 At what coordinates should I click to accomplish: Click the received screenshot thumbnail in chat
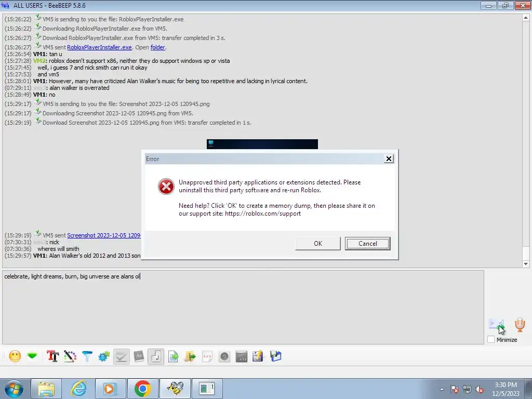click(262, 144)
